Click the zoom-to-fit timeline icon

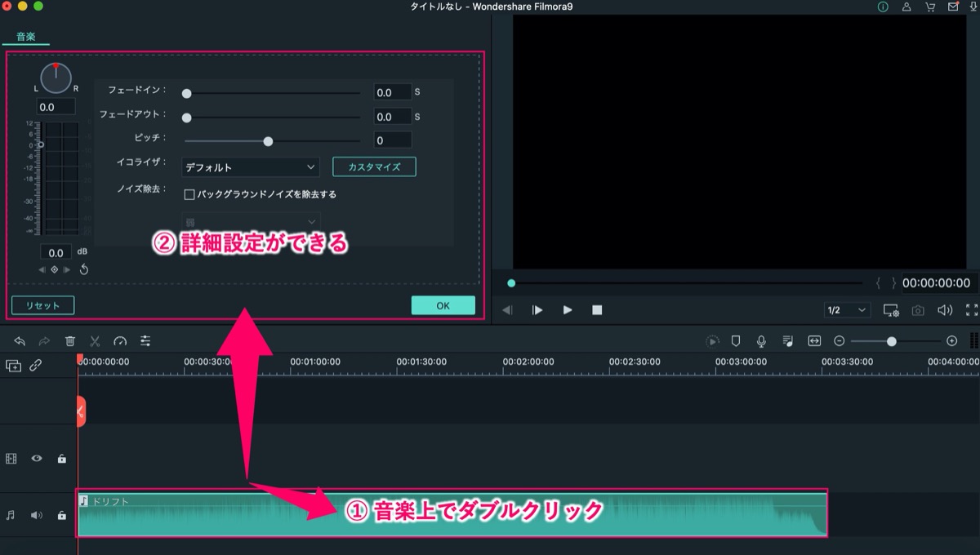[x=814, y=341]
